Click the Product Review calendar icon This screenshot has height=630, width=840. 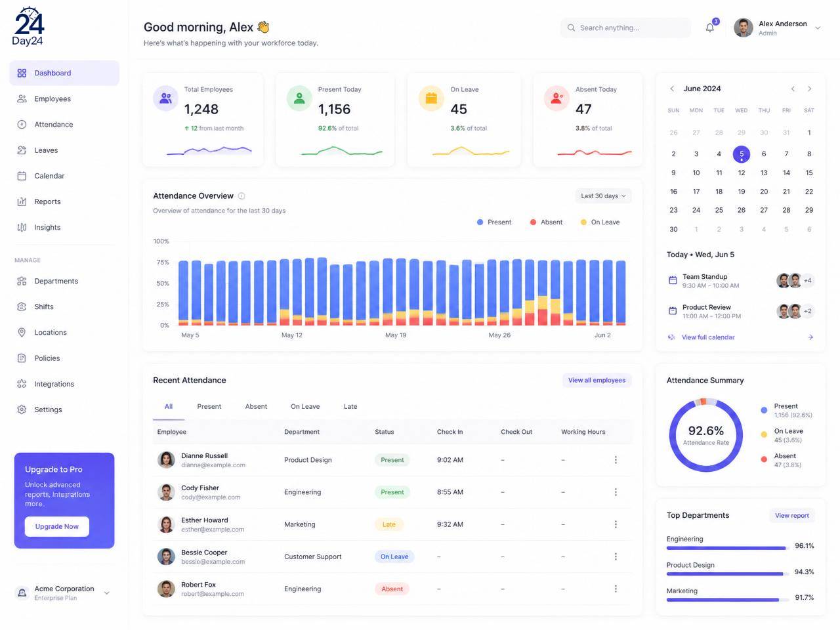click(673, 310)
